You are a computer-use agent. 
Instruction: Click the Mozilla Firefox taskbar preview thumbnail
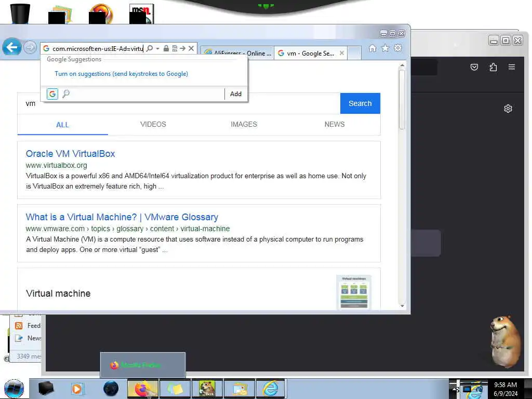tap(142, 365)
